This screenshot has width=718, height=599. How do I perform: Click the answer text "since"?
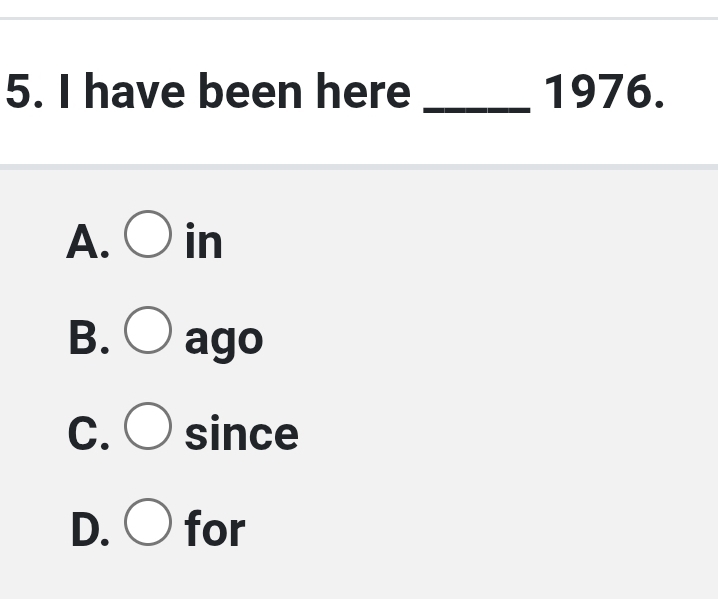(x=241, y=434)
